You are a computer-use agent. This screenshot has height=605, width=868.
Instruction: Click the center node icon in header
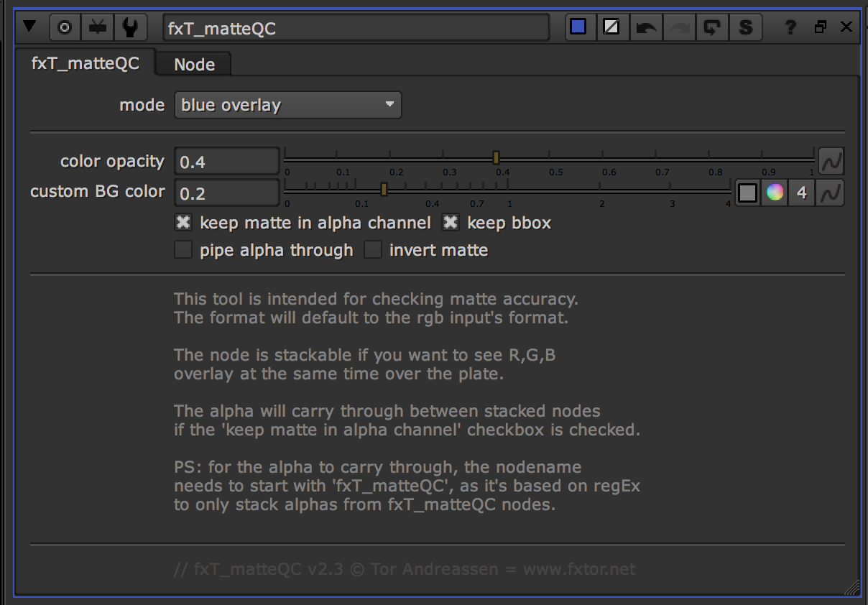(65, 27)
